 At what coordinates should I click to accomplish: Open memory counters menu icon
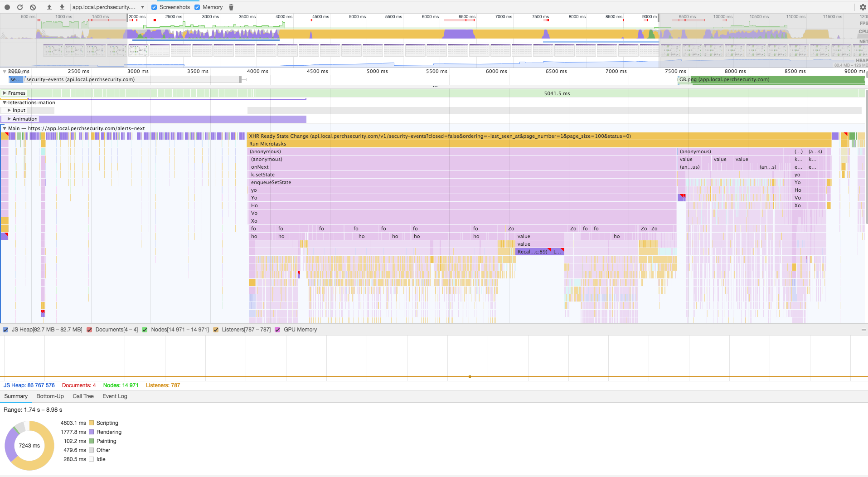click(x=863, y=330)
